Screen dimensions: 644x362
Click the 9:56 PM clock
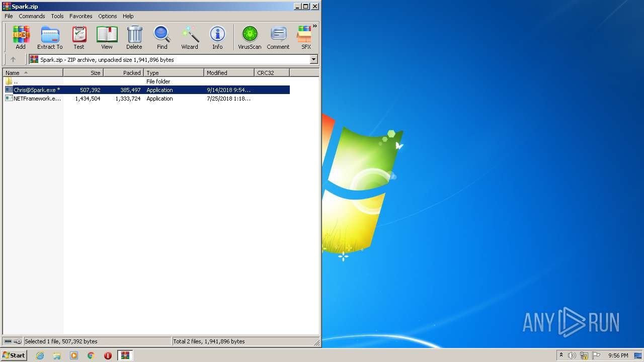[x=618, y=355]
